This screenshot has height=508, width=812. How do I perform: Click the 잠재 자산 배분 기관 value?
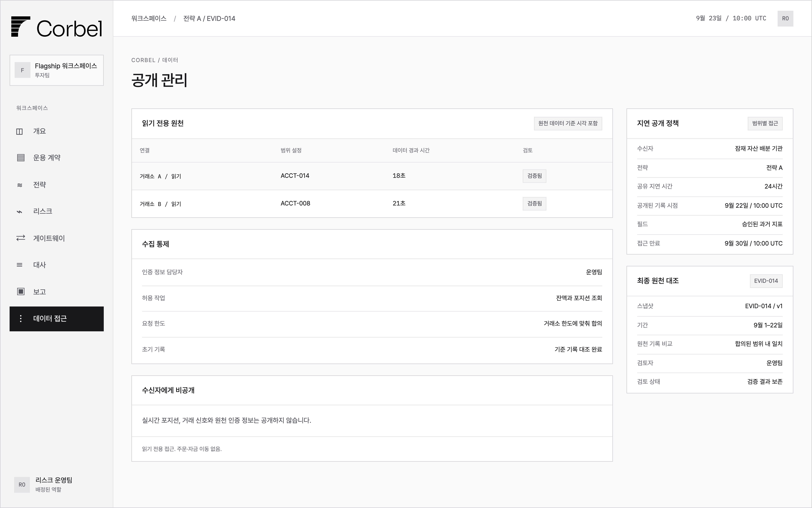click(759, 148)
